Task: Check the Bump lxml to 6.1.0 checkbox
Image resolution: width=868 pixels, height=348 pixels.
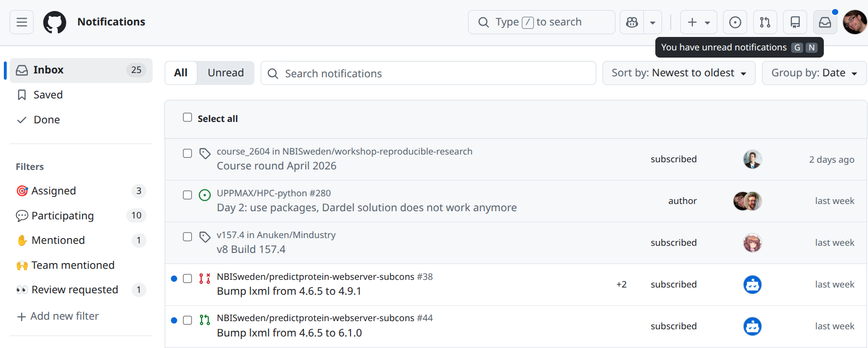Action: coord(187,321)
